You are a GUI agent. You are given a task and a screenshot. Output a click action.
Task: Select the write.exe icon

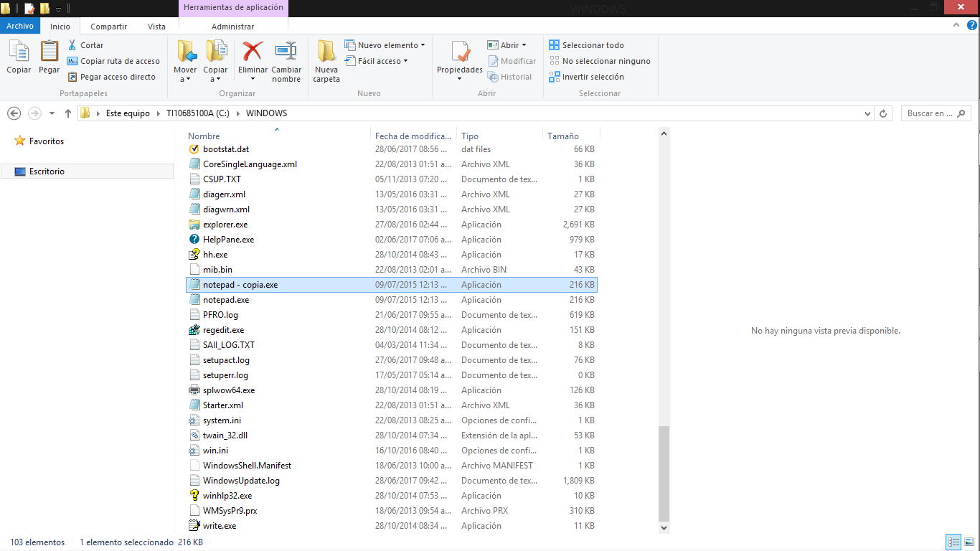[194, 526]
